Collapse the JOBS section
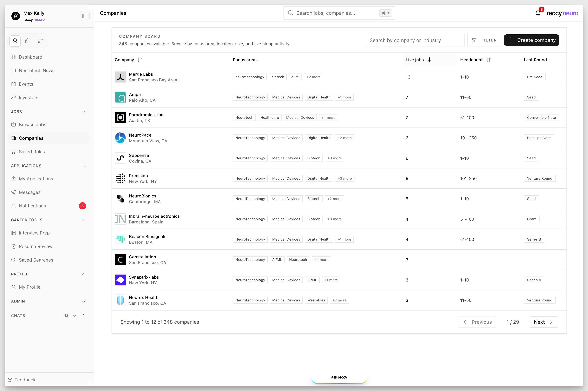588x391 pixels. pyautogui.click(x=83, y=111)
